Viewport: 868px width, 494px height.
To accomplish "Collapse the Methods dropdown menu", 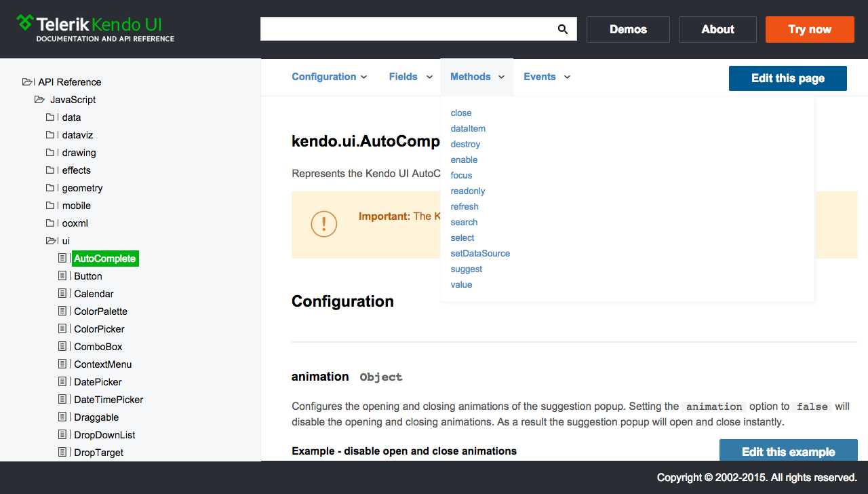I will [x=477, y=77].
